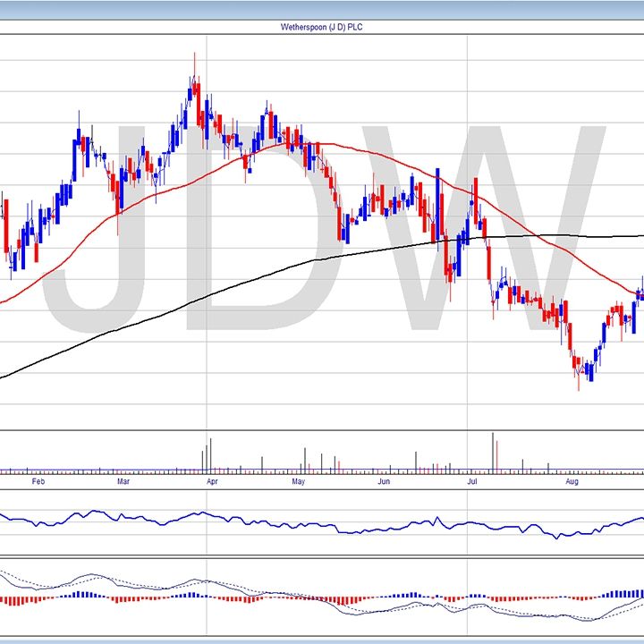Pick the Jun label on time axis

tap(384, 481)
